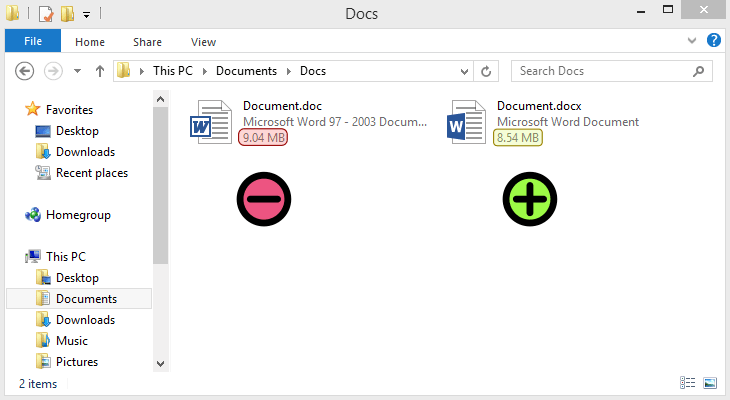Image resolution: width=730 pixels, height=400 pixels.
Task: Click Documents in the address breadcrumb
Action: (x=247, y=71)
